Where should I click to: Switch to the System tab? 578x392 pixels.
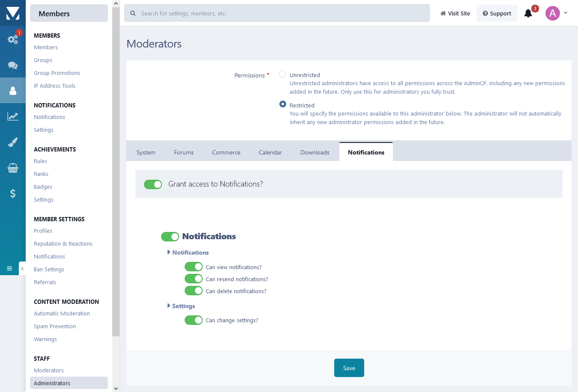(146, 152)
